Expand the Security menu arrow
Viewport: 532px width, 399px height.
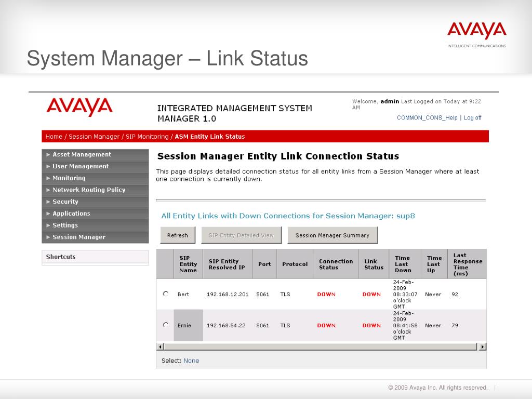point(48,202)
